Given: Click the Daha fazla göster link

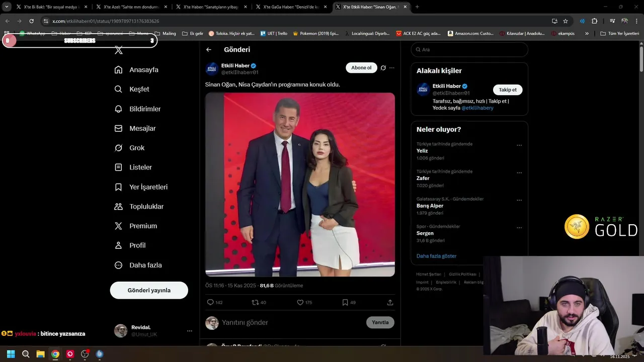Looking at the screenshot, I should point(436,256).
